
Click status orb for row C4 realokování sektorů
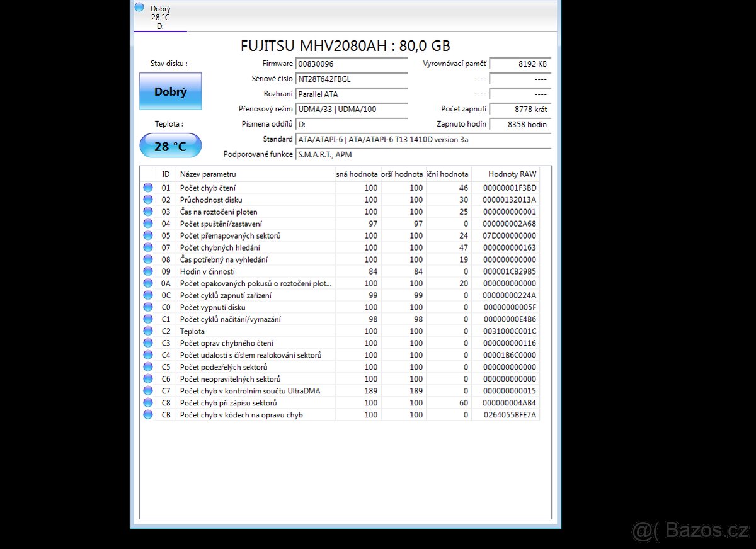pos(148,355)
